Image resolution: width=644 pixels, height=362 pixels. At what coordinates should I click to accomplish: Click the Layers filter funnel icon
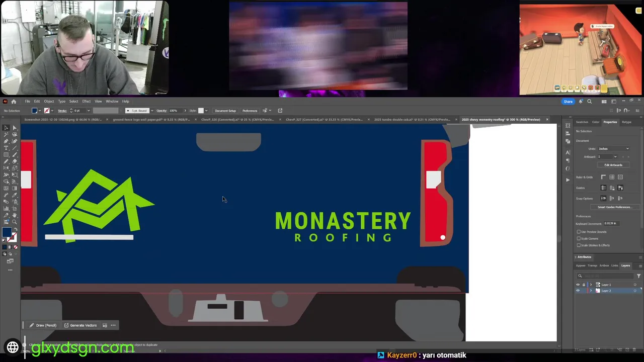(639, 276)
